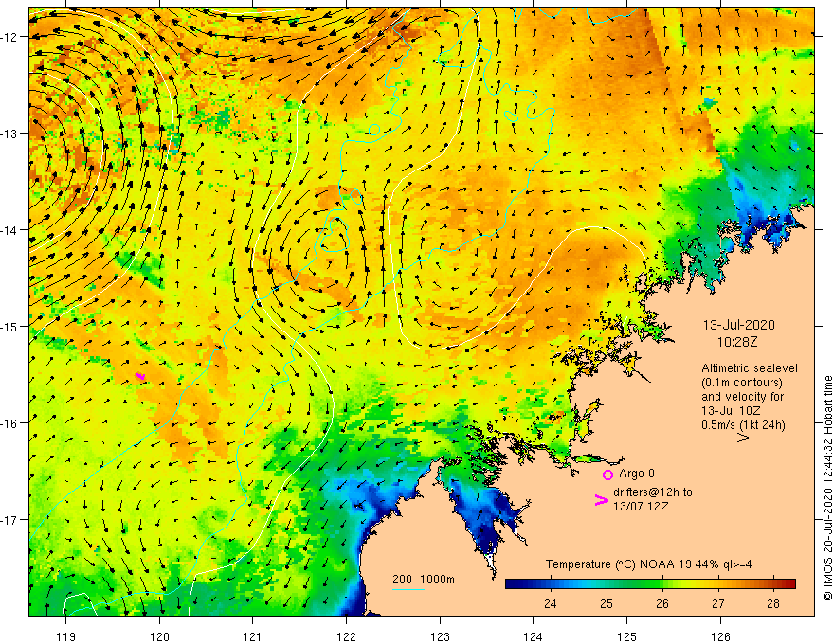Screen dimensions: 834x644
Task: Click the '13-Jul 10Z' legend line
Action: coord(731,411)
